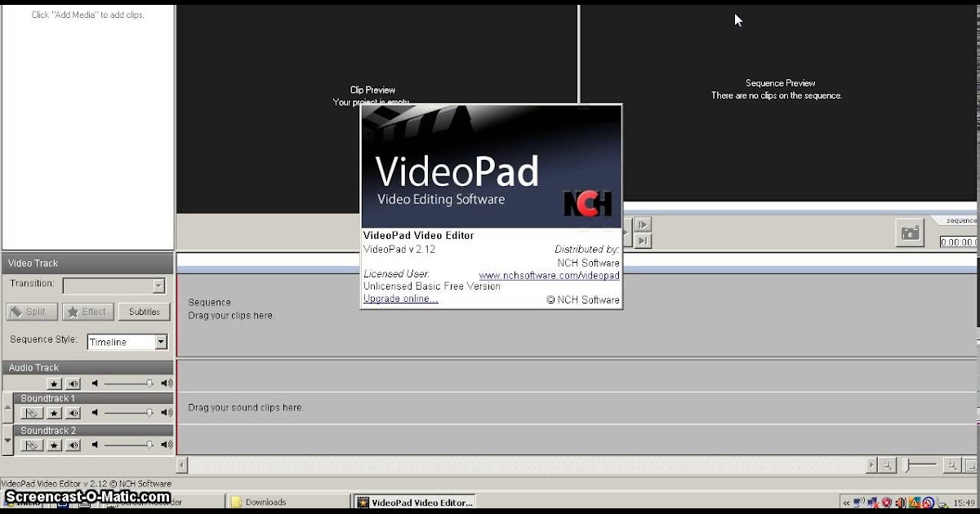980x514 pixels.
Task: Click the NCH logo in splash dialog
Action: (588, 203)
